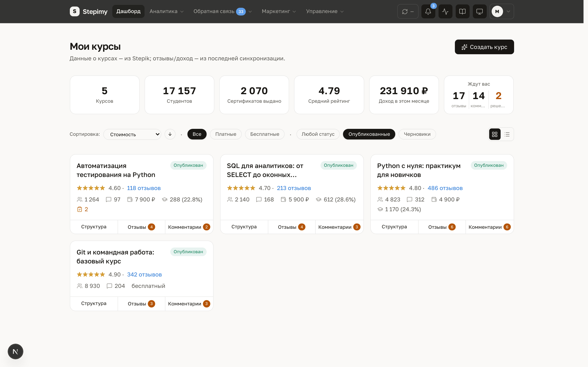The image size is (588, 367).
Task: Open the 486 отзывов link
Action: click(445, 188)
